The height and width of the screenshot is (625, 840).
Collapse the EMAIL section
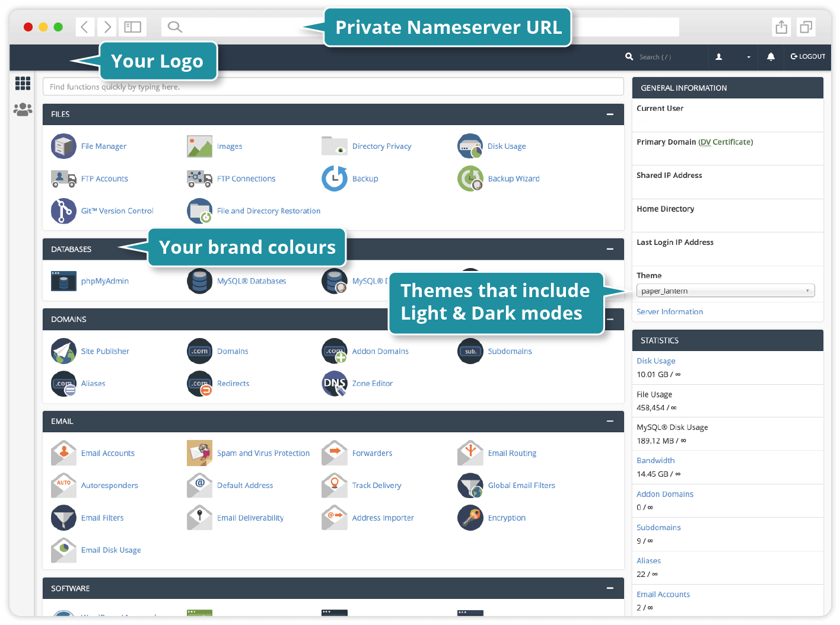[610, 422]
